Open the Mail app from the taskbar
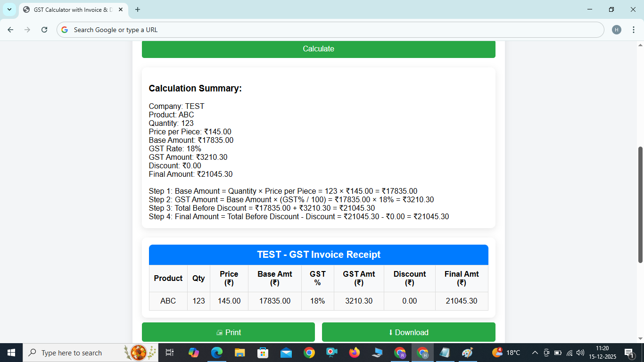 (286, 353)
